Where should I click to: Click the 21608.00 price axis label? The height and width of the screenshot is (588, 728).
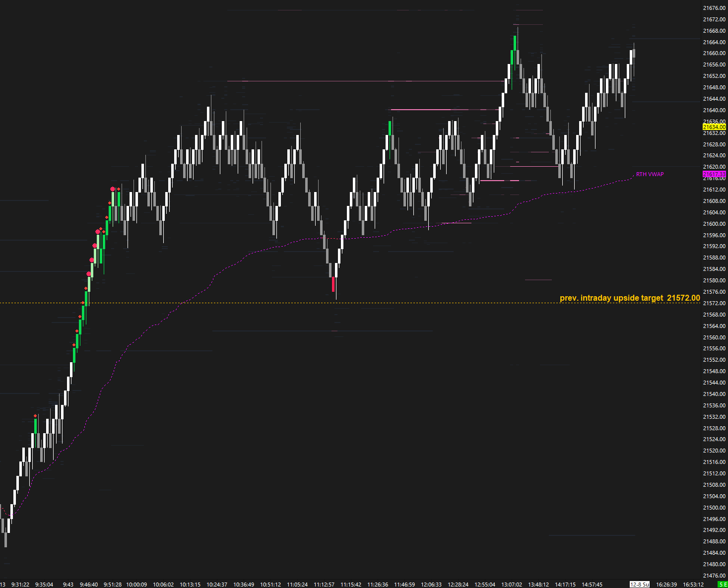pyautogui.click(x=714, y=201)
